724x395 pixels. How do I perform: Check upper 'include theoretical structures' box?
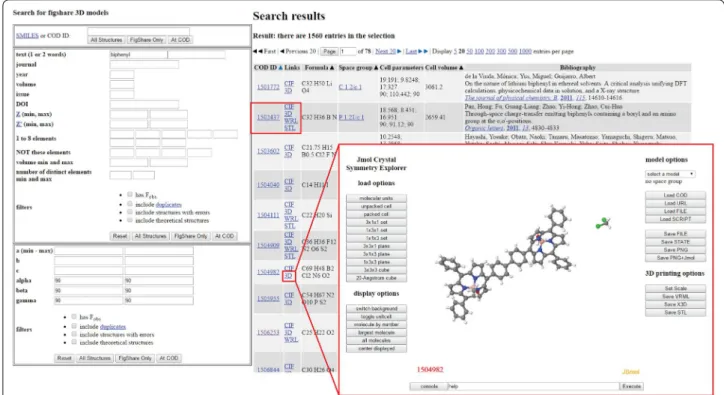[130, 220]
